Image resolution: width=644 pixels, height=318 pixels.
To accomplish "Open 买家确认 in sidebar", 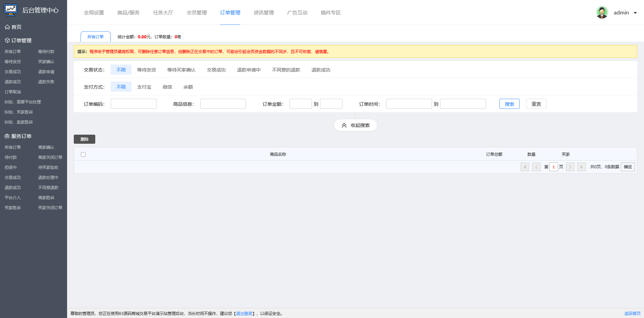I will pos(46,62).
